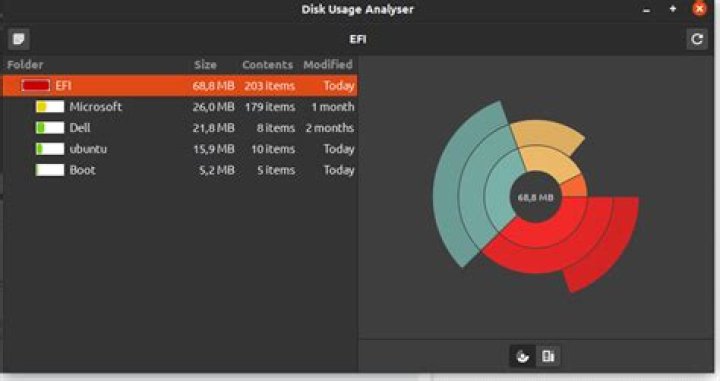Sort by the Folder column header
720x381 pixels.
click(x=25, y=65)
